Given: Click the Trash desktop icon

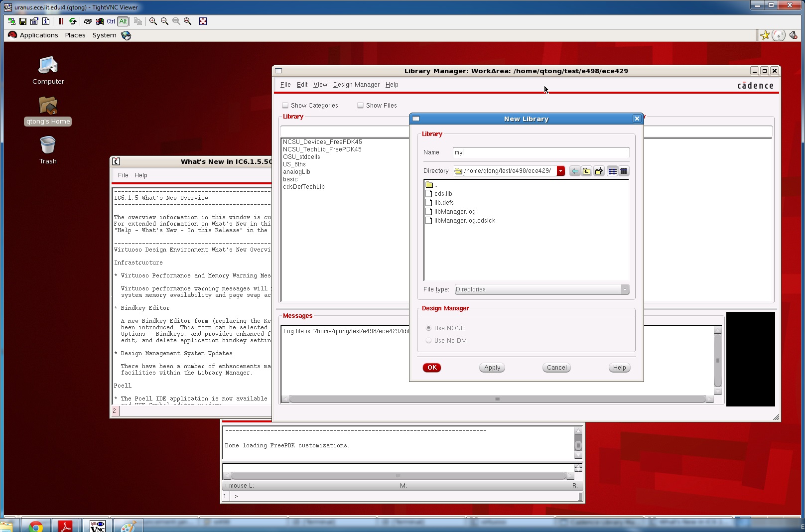Looking at the screenshot, I should (x=48, y=150).
